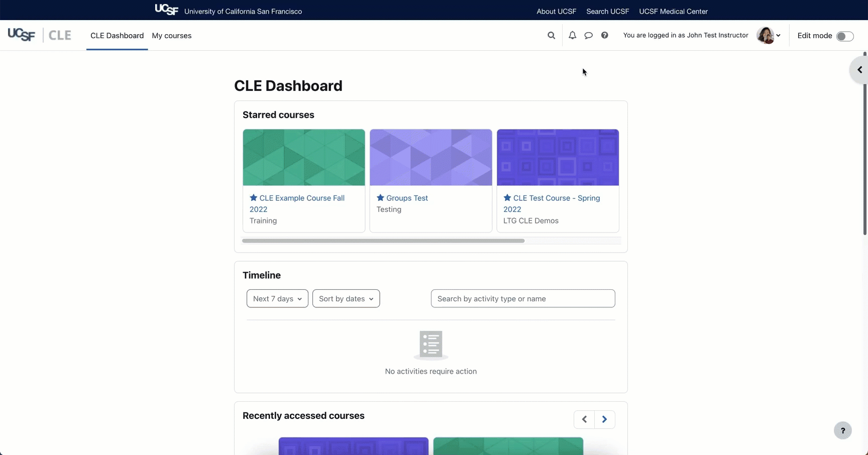The width and height of the screenshot is (868, 455).
Task: Click the lavender Groups Test course thumbnail
Action: [x=431, y=158]
